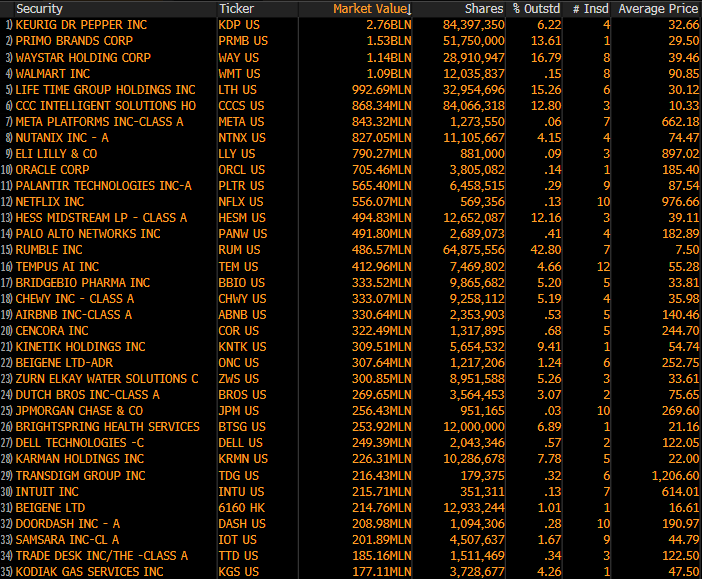Sort by the Market Value column header
The width and height of the screenshot is (702, 579).
pyautogui.click(x=372, y=9)
